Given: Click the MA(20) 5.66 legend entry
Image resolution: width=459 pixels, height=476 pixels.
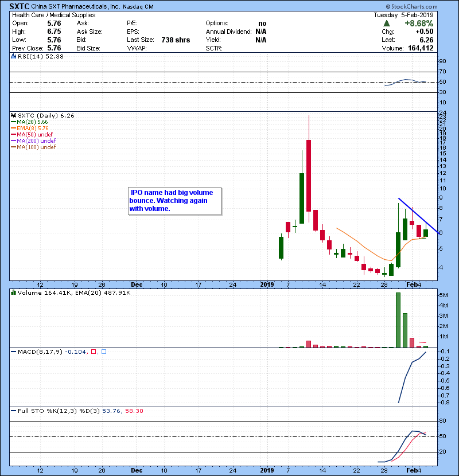Looking at the screenshot, I should [x=29, y=122].
